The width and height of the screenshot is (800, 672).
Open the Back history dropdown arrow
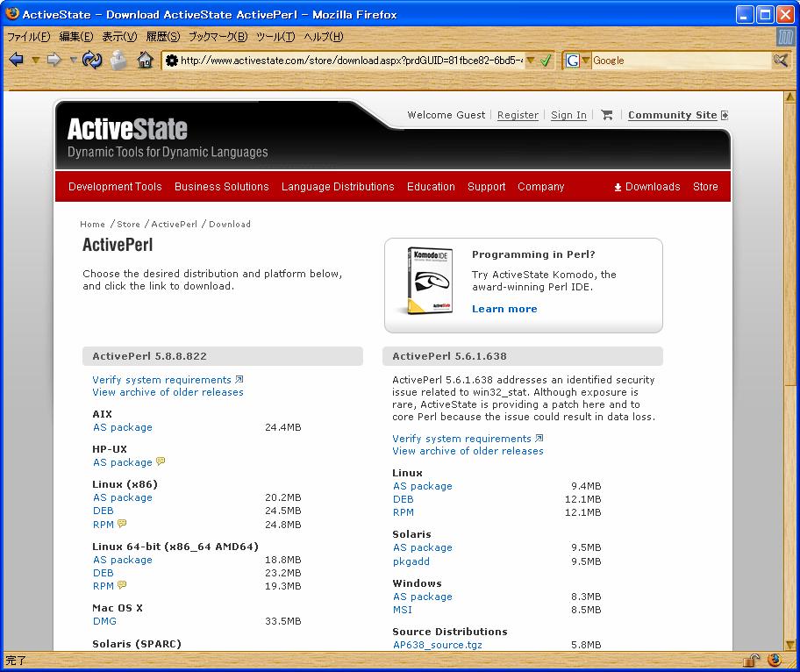35,61
